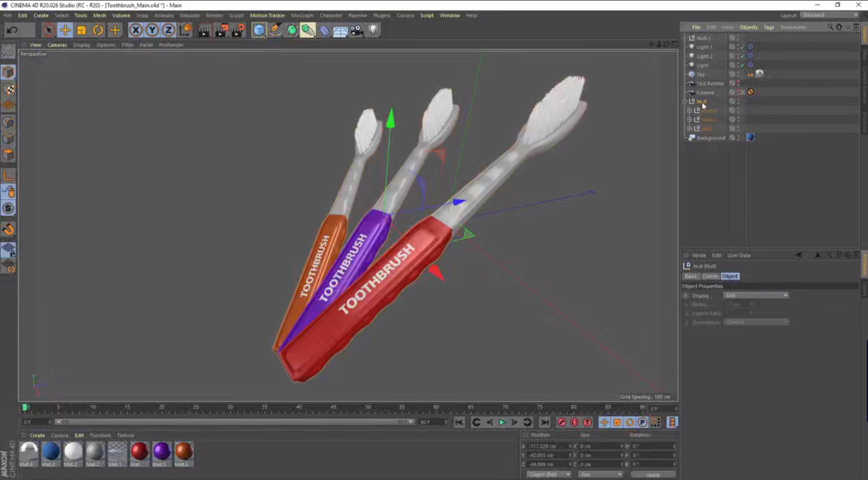Open the Edit Render Settings icon

click(x=238, y=30)
